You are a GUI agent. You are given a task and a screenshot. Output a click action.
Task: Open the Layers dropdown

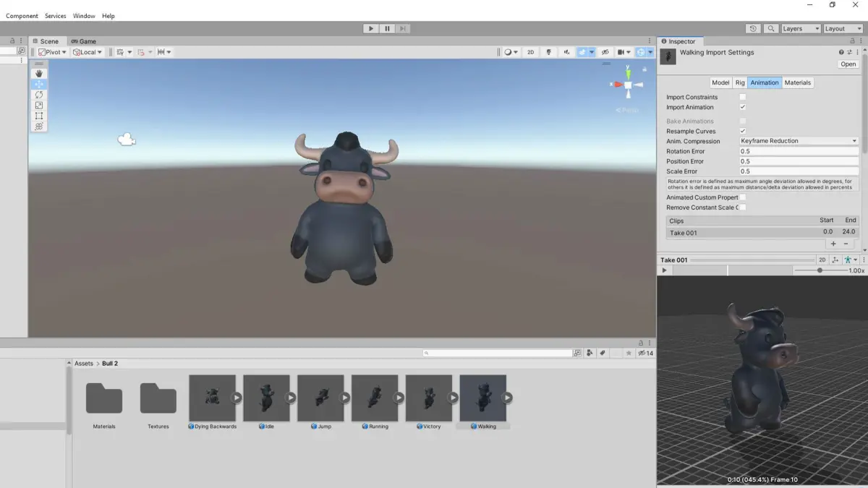tap(801, 28)
